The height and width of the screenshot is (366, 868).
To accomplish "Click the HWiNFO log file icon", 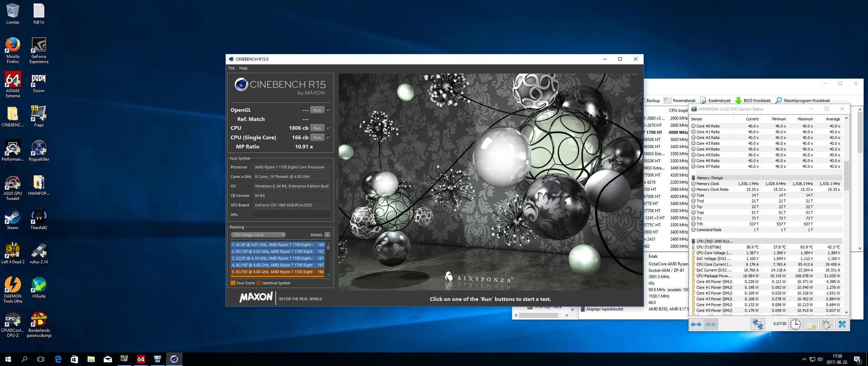I will 811,324.
